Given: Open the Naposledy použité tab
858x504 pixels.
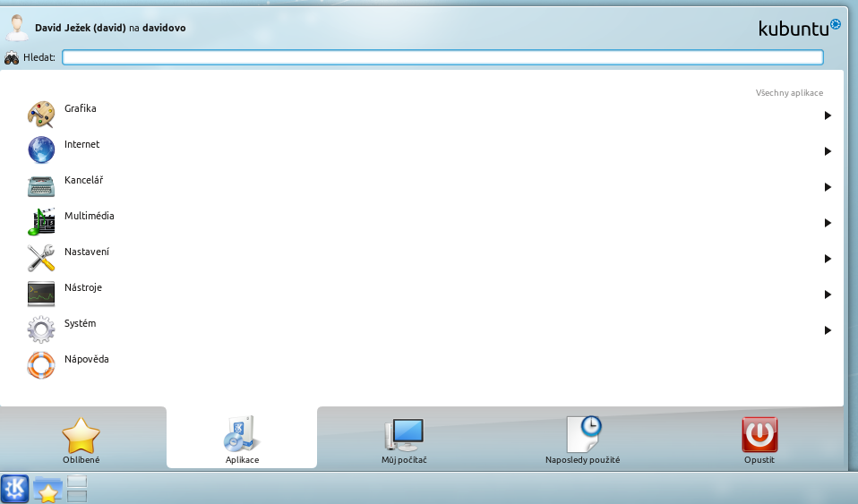Looking at the screenshot, I should tap(582, 440).
